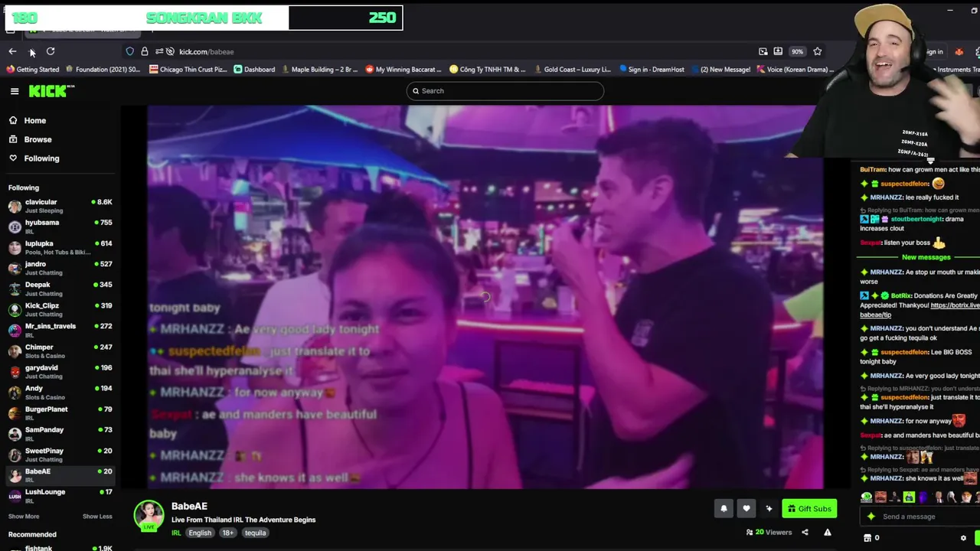Open the tracking protection shield icon
This screenshot has width=980, height=551.
point(130,51)
